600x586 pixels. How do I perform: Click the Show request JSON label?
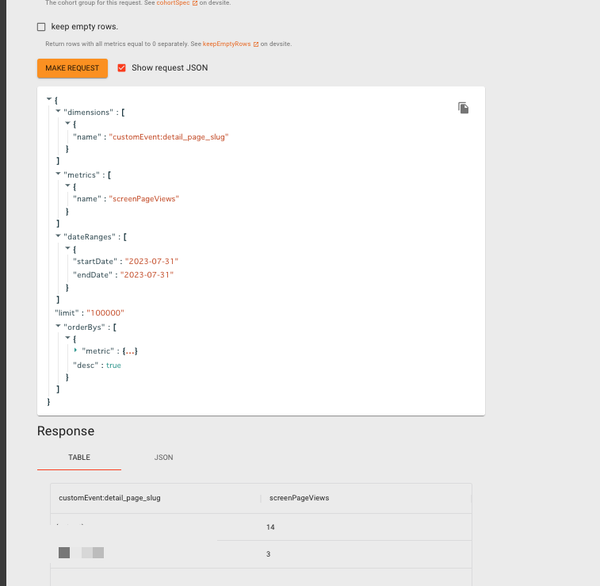170,68
